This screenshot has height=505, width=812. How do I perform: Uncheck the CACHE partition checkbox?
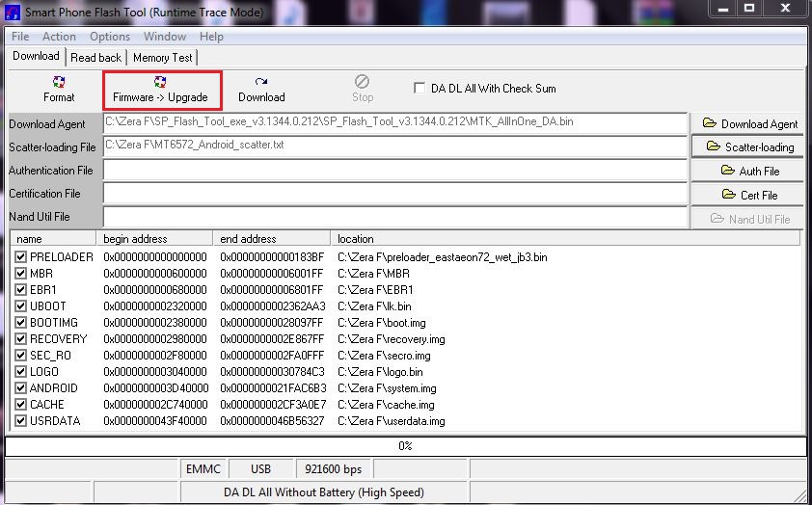(20, 404)
